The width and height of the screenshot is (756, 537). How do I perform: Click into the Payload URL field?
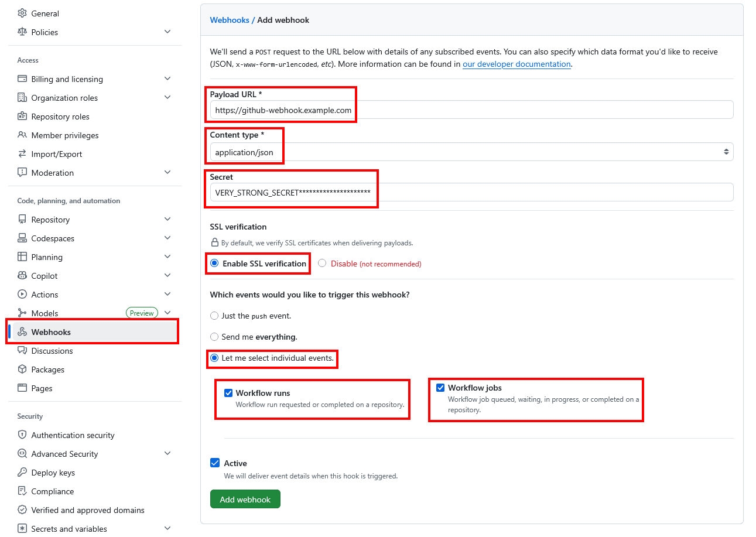[x=471, y=110]
